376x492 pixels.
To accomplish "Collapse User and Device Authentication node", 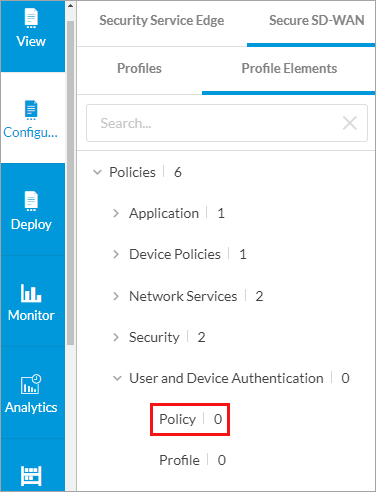I will coord(117,378).
